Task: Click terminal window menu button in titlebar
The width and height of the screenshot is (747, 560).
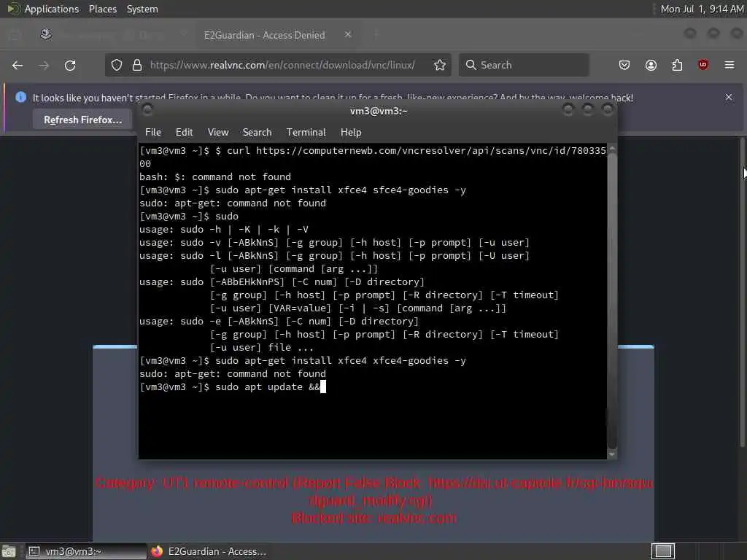Action: 147,110
